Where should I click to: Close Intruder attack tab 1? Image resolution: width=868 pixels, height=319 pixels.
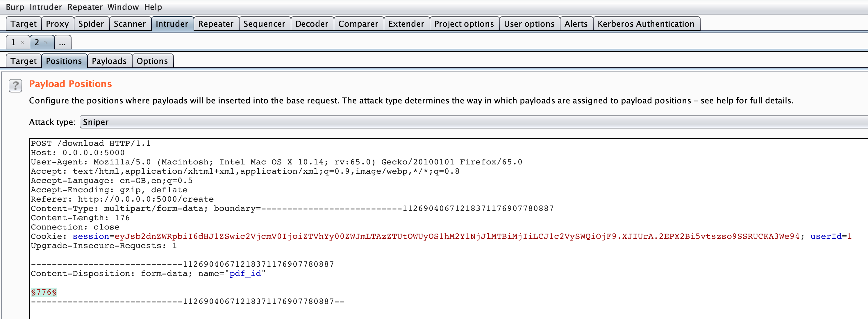[22, 42]
